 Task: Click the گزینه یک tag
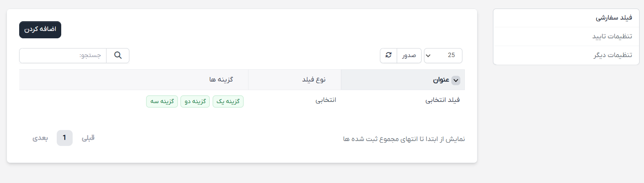[228, 101]
